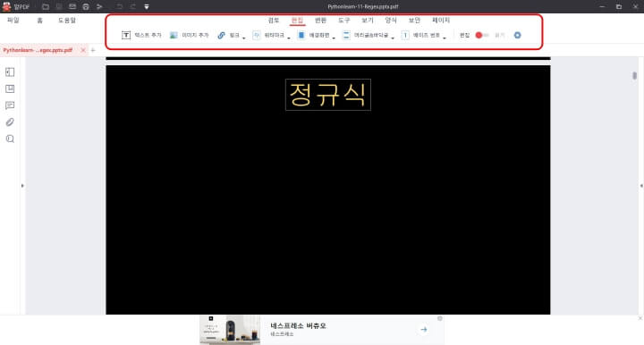Switch to the 보안 tab

[x=414, y=20]
